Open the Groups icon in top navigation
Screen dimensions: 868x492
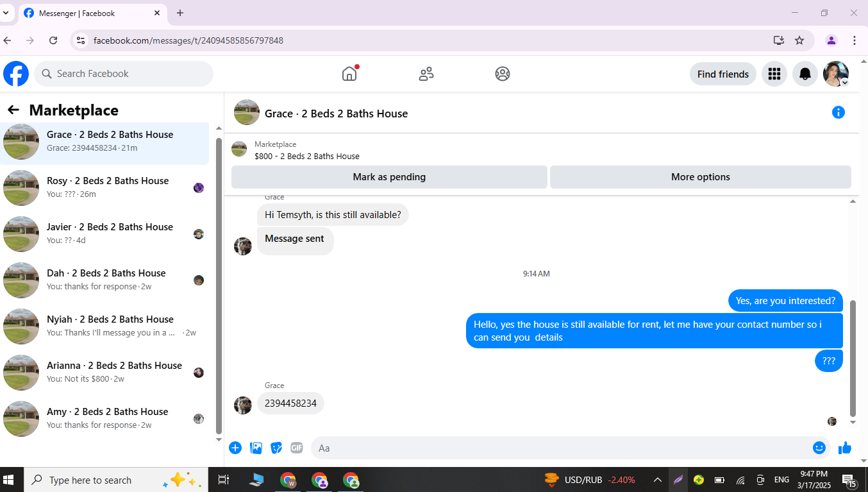[x=503, y=74]
